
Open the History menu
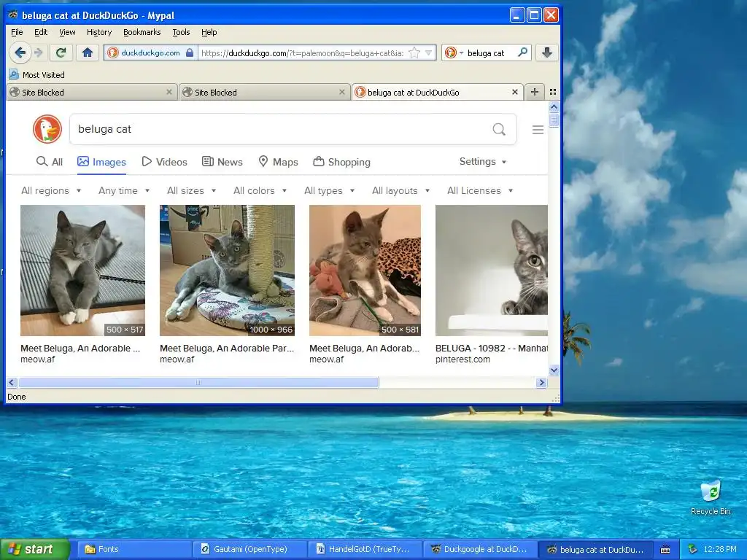[99, 32]
